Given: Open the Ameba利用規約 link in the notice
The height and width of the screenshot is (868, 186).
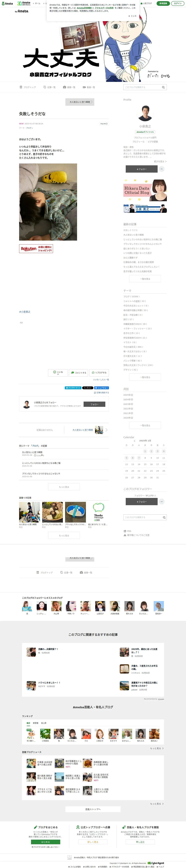Looking at the screenshot, I should [x=84, y=8].
